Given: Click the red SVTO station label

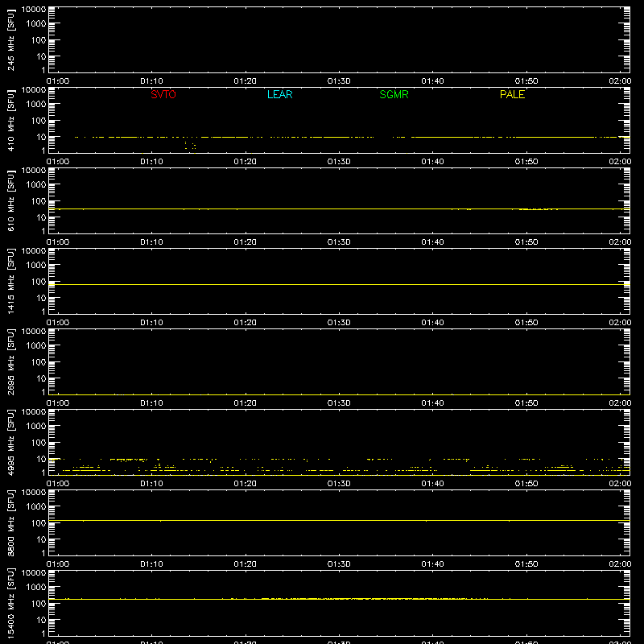Looking at the screenshot, I should [x=163, y=94].
